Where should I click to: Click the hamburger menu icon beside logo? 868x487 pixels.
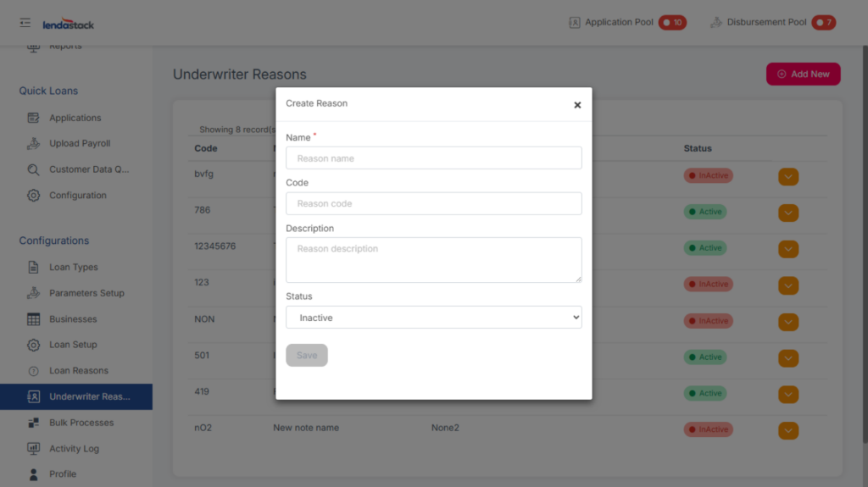(25, 23)
